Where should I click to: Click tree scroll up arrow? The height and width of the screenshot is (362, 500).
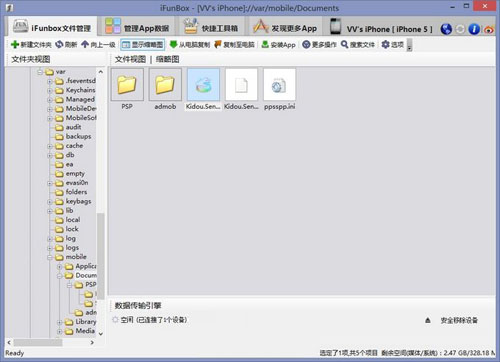pyautogui.click(x=101, y=72)
